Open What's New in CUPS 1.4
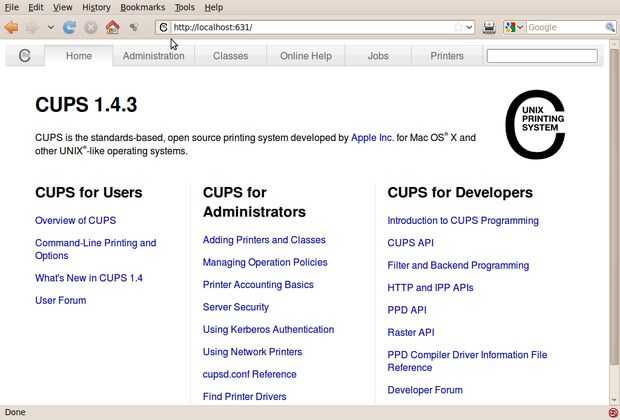Screen dimensions: 620x420 click(x=89, y=278)
